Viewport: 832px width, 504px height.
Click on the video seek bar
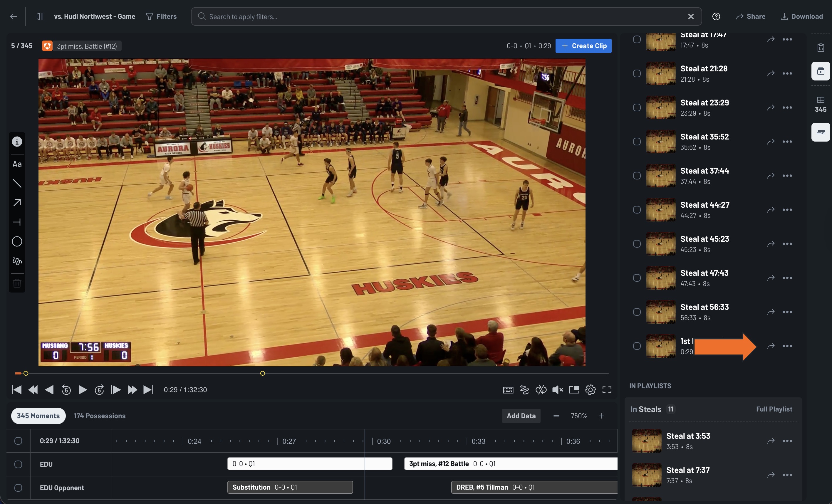[x=304, y=373]
